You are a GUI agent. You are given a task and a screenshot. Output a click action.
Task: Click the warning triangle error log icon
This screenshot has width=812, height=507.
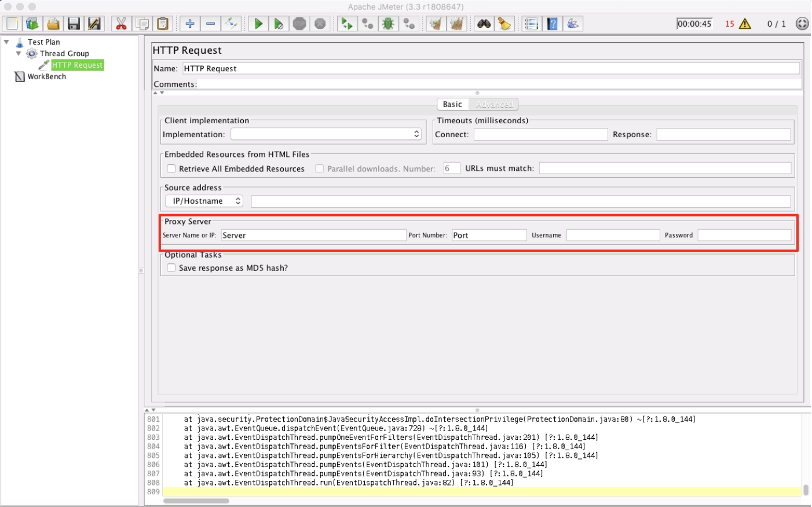pyautogui.click(x=745, y=24)
